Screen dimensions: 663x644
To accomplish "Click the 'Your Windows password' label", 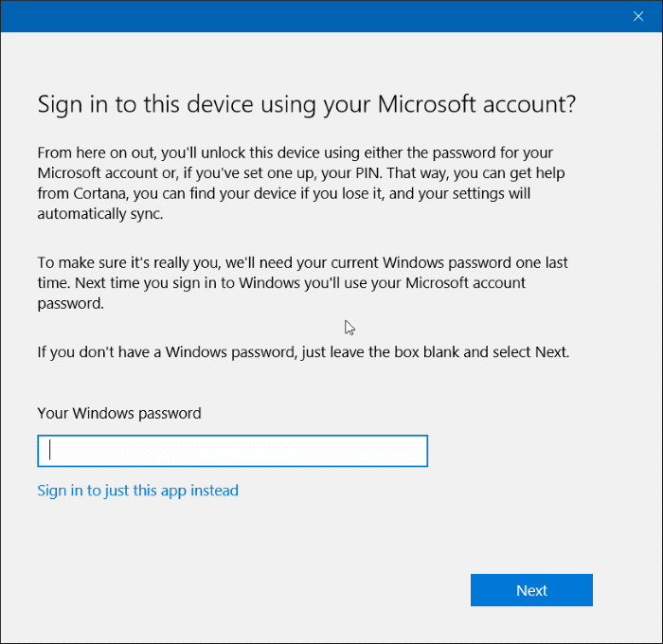I will coord(119,413).
